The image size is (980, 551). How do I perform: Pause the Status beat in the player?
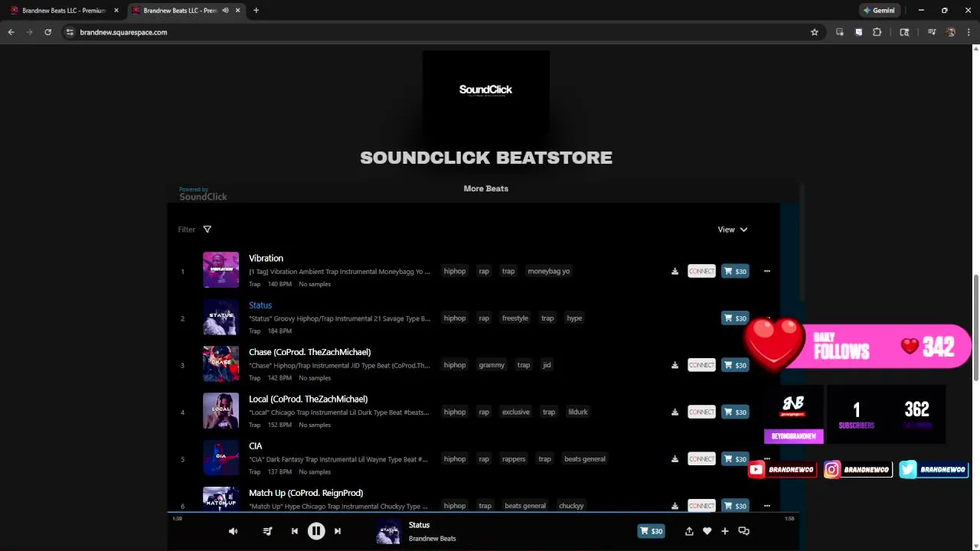(x=316, y=531)
